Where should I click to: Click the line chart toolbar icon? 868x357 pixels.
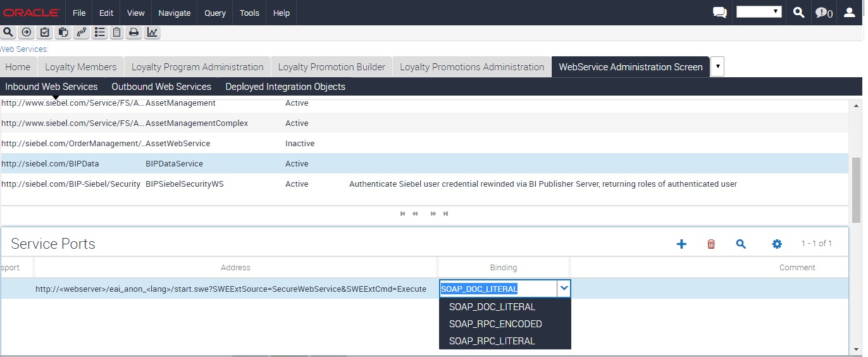click(152, 32)
